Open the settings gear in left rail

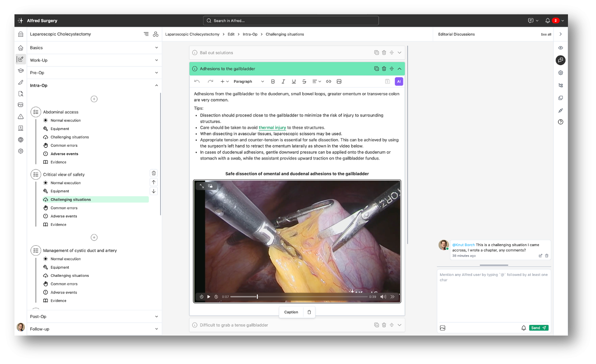(20, 151)
